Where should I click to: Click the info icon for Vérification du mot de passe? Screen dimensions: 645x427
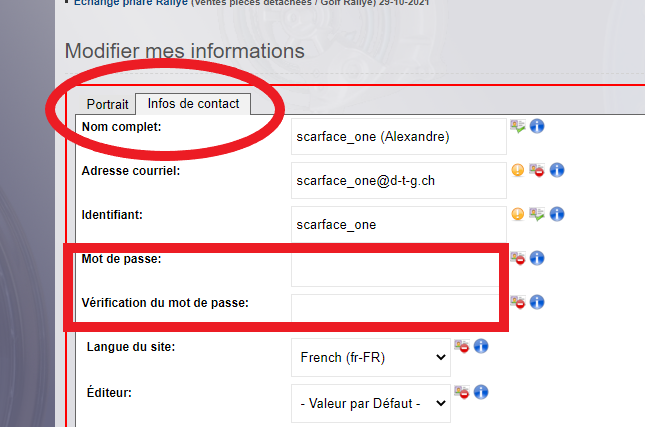(537, 302)
